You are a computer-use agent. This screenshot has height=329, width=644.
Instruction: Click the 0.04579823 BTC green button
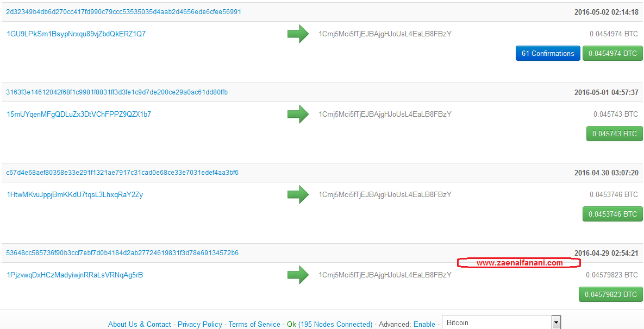610,295
